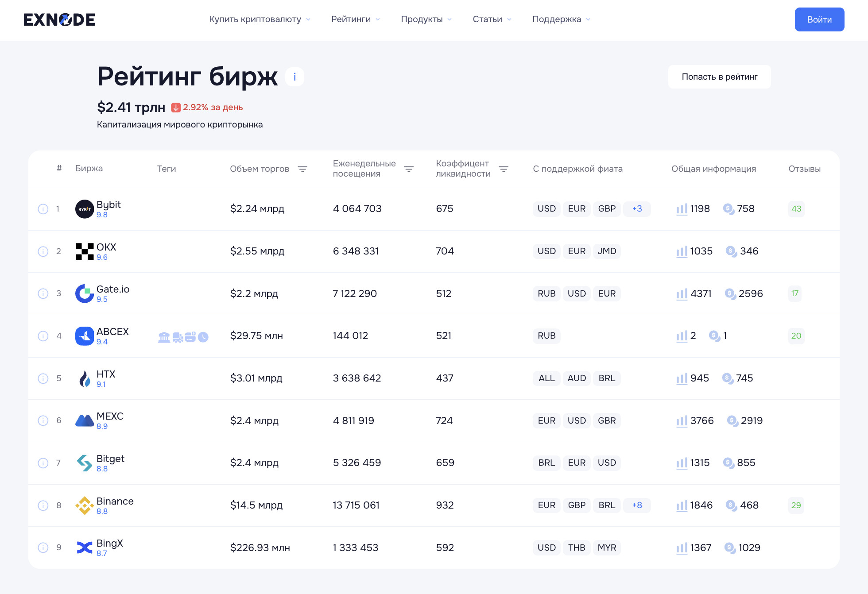Screen dimensions: 868x594
Task: Click the Binance logo icon
Action: click(x=84, y=505)
